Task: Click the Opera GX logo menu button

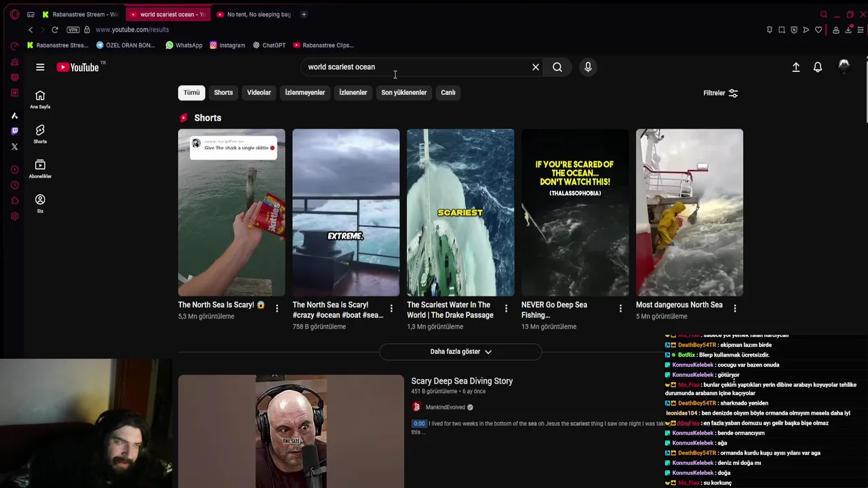Action: [14, 14]
